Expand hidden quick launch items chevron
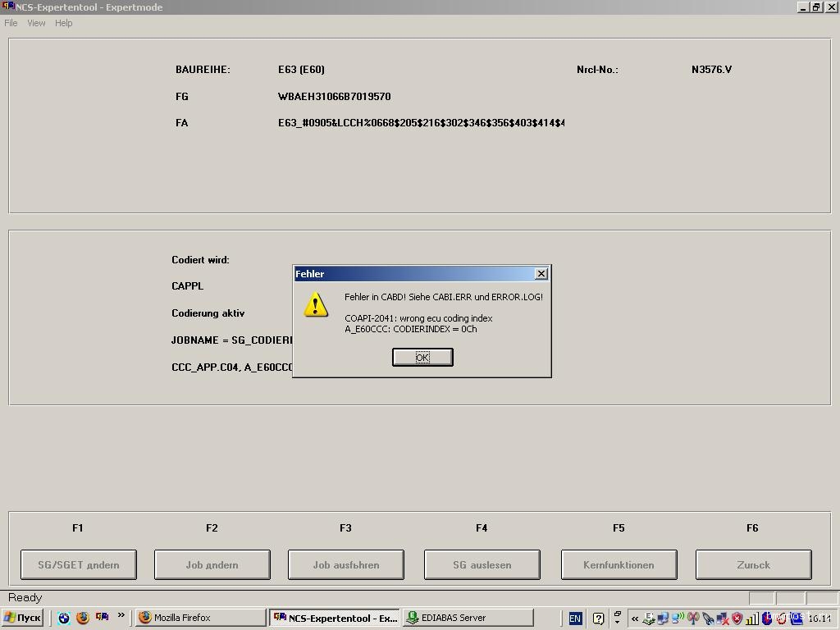Screen dimensions: 840x630 121,616
